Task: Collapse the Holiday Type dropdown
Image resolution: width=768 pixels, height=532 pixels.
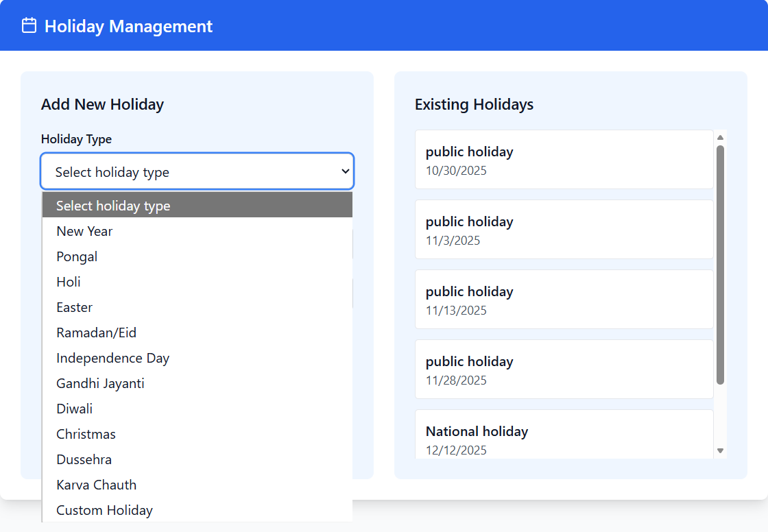Action: coord(197,171)
